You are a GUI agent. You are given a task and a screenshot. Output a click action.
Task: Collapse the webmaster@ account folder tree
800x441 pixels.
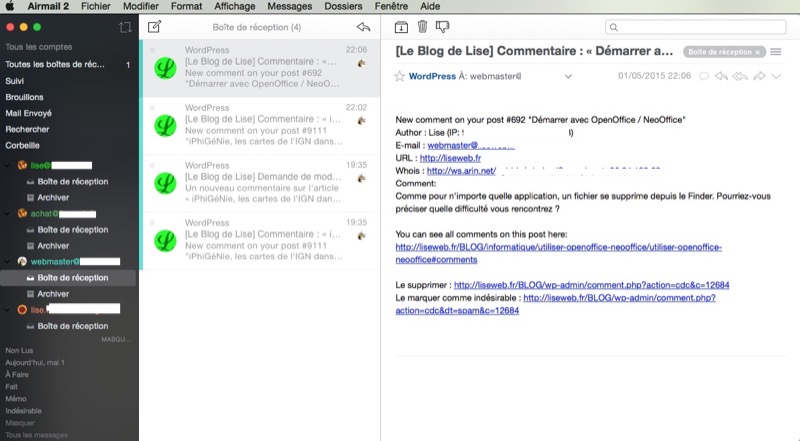[x=9, y=261]
